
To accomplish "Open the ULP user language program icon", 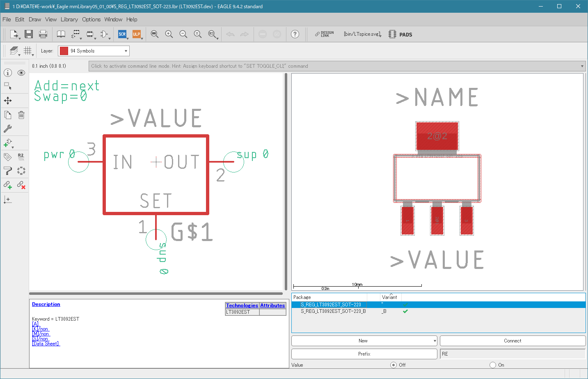I will pos(137,34).
